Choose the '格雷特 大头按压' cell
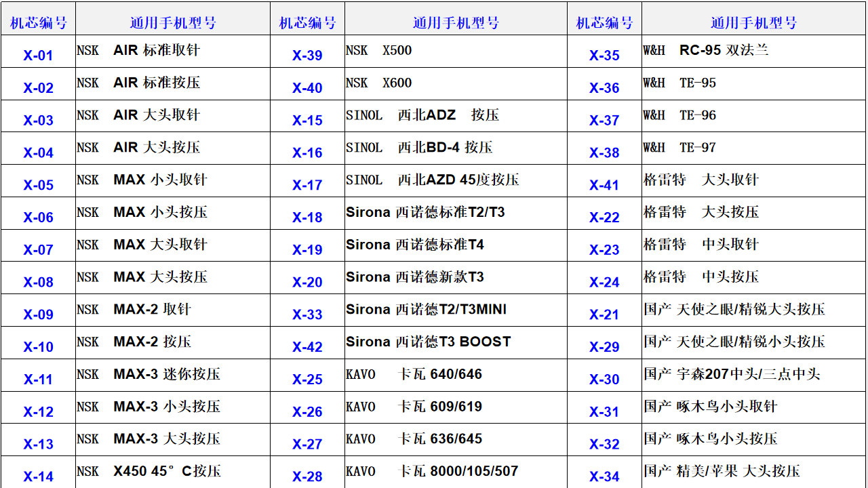The width and height of the screenshot is (868, 488). pyautogui.click(x=754, y=213)
